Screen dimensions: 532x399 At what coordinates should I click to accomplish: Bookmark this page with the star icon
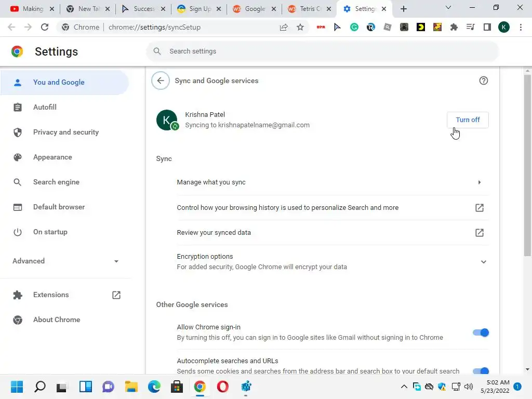[300, 27]
